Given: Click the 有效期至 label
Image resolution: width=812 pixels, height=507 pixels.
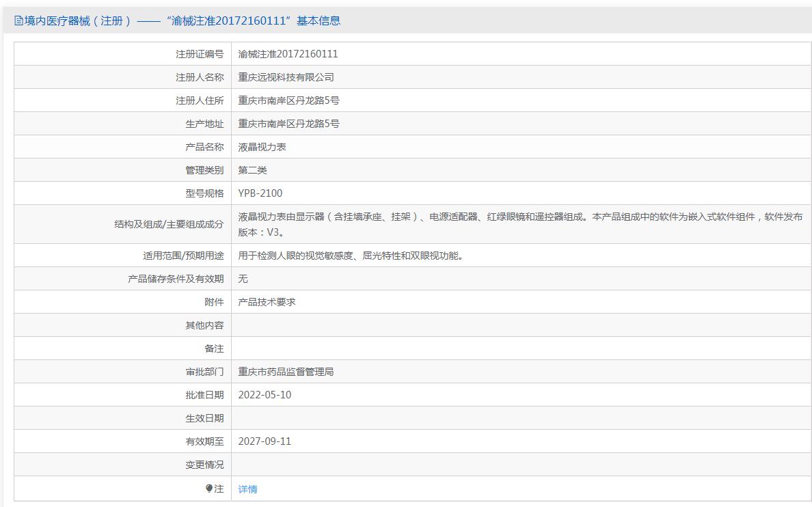Looking at the screenshot, I should pyautogui.click(x=204, y=441).
